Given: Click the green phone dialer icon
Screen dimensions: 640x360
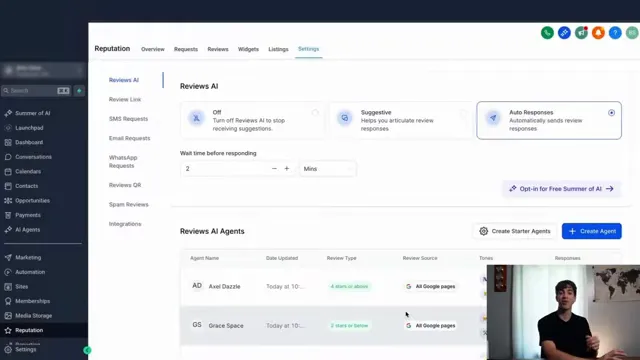Looking at the screenshot, I should click(x=547, y=33).
